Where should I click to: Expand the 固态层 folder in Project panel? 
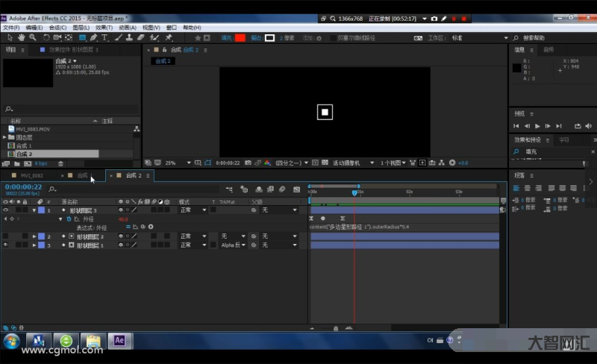click(4, 137)
